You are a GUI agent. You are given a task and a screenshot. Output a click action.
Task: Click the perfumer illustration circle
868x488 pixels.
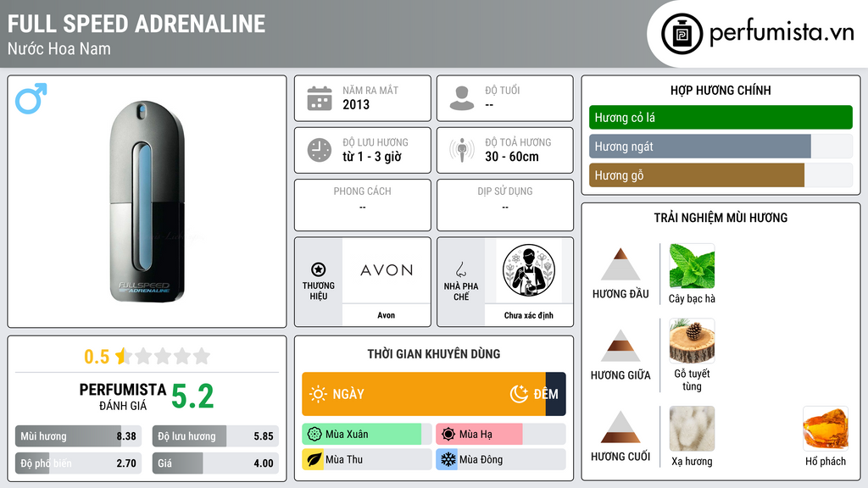coord(529,270)
